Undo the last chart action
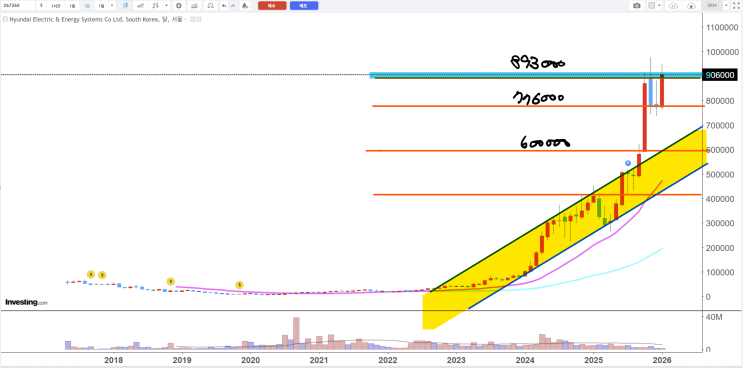Viewport: 743px width, 368px height. click(x=224, y=6)
